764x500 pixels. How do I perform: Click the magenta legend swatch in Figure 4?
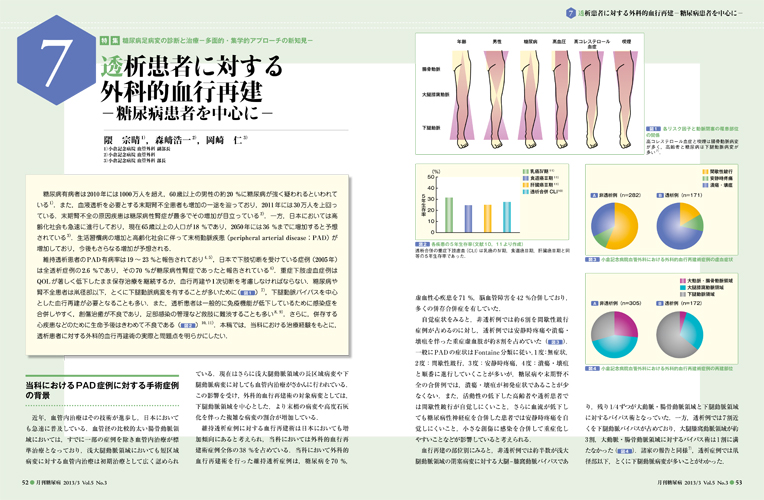[x=683, y=281]
